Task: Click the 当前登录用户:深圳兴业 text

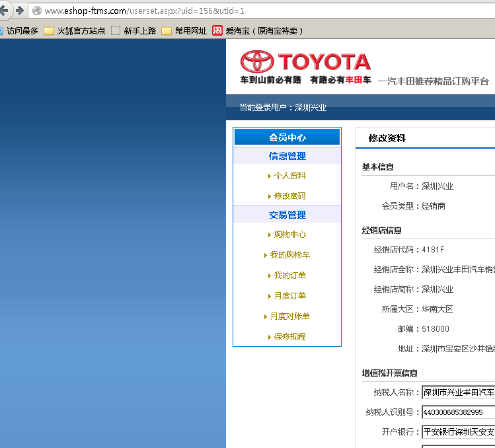Action: click(x=283, y=108)
